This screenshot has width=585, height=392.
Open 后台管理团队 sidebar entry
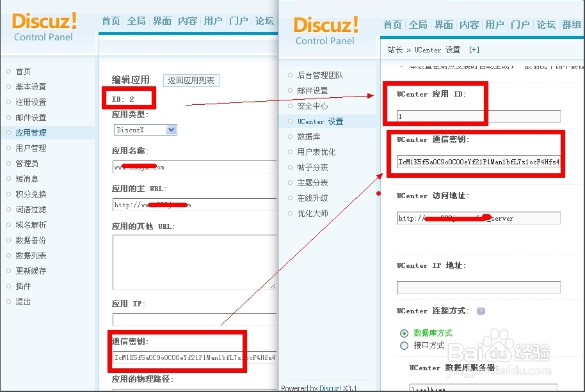pyautogui.click(x=320, y=75)
